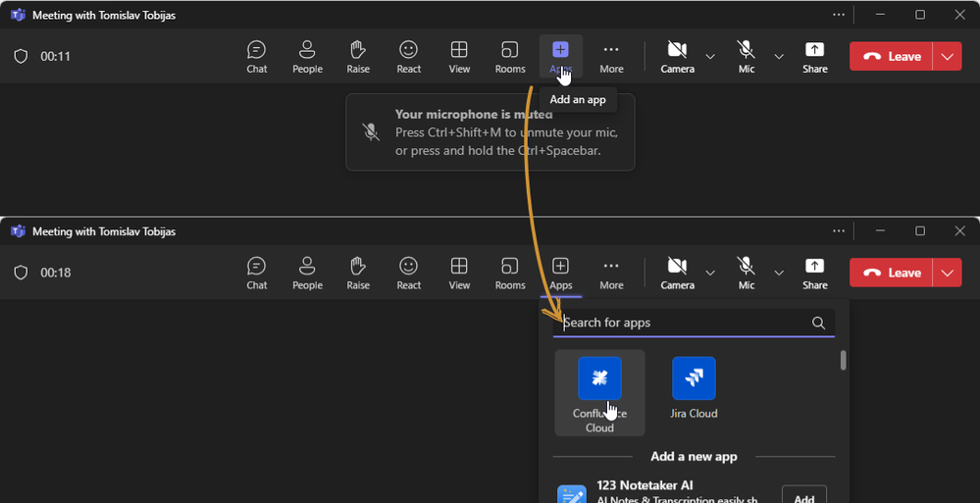Raise hand in the upper meeting window
Screen dimensions: 980x503
(x=358, y=57)
